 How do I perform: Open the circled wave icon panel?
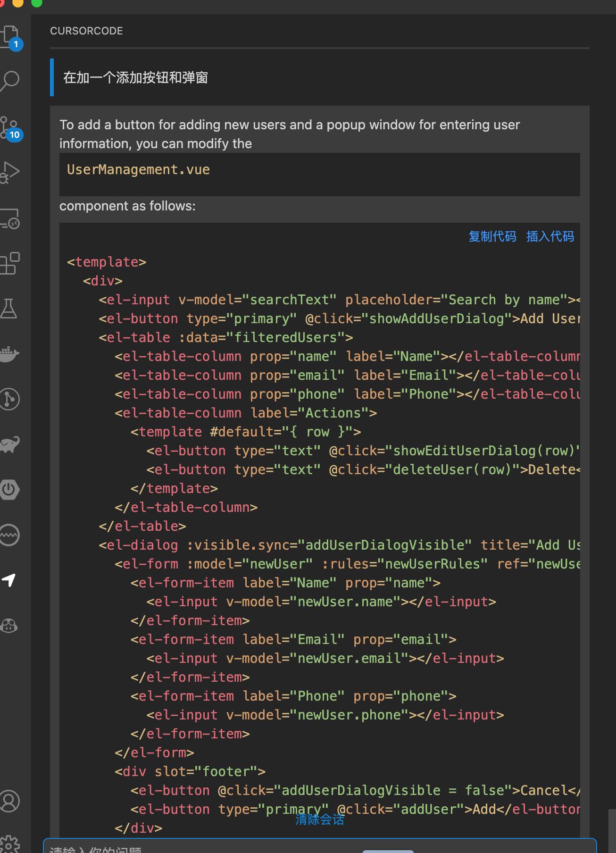(9, 535)
